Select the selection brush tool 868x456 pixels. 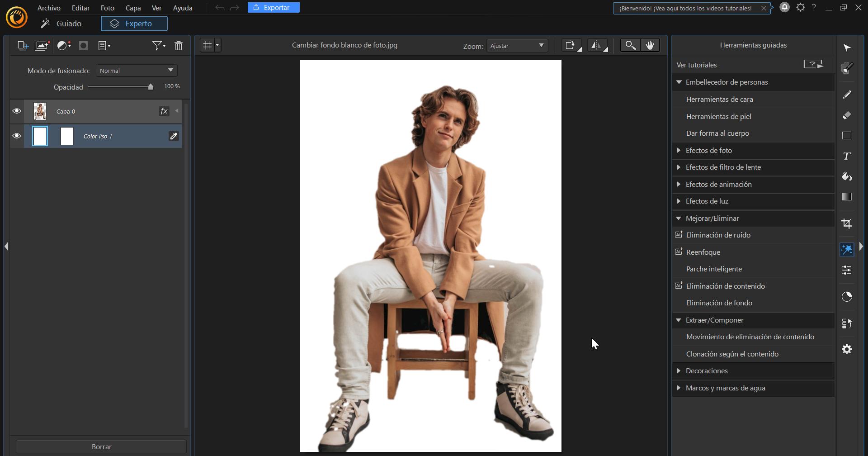coord(847,68)
